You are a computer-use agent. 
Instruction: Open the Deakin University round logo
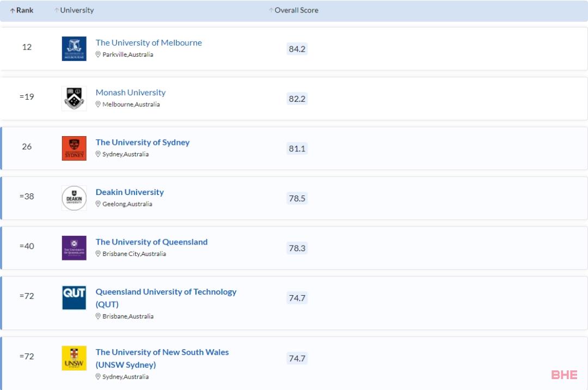tap(74, 198)
